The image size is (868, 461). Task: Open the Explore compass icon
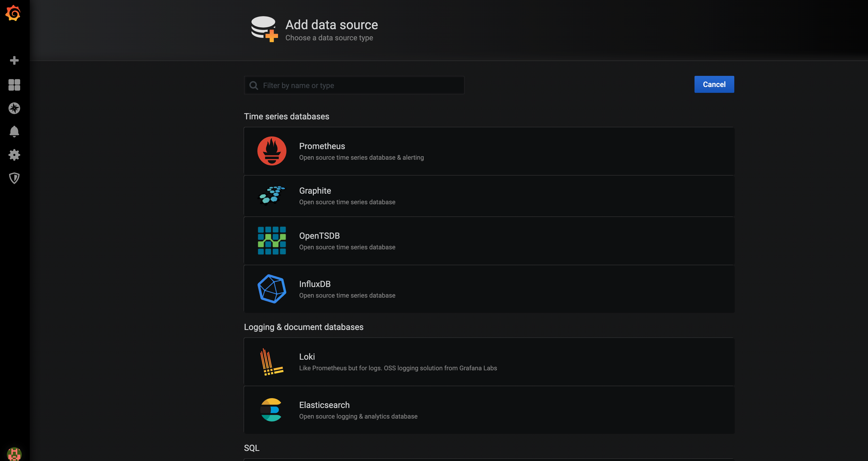click(14, 108)
